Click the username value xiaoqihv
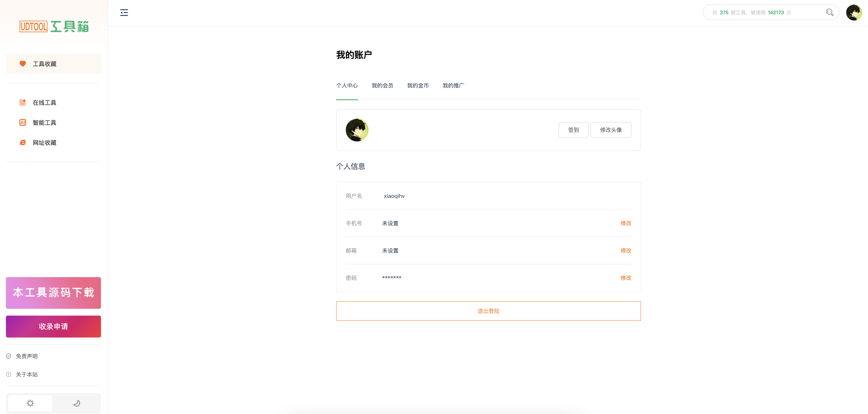This screenshot has height=414, width=868. point(394,196)
